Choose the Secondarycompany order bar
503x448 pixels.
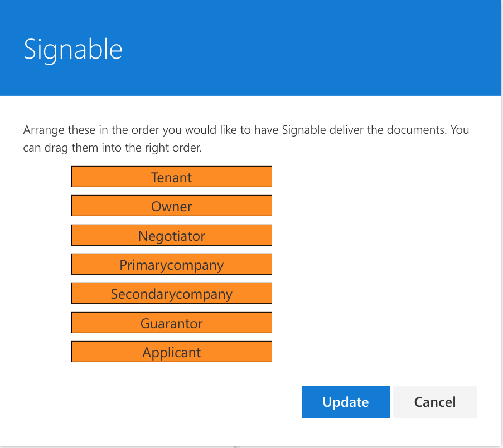[172, 293]
